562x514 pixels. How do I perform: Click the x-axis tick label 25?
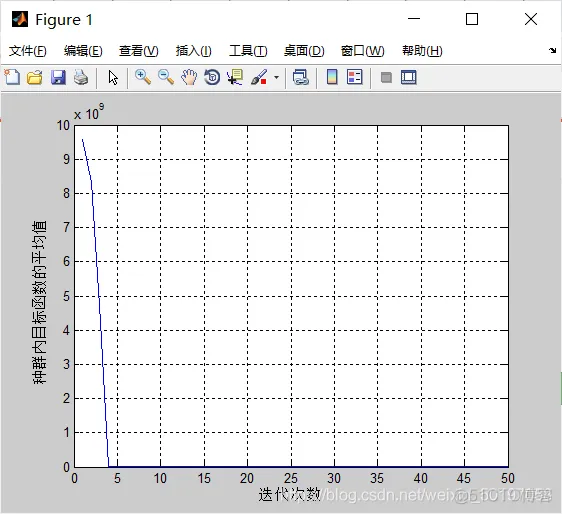coord(291,478)
